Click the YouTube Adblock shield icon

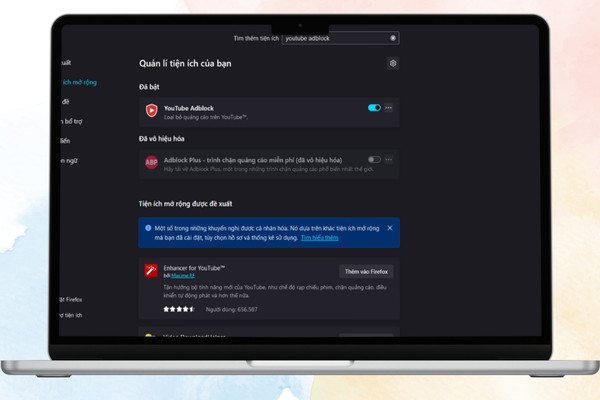pyautogui.click(x=152, y=111)
